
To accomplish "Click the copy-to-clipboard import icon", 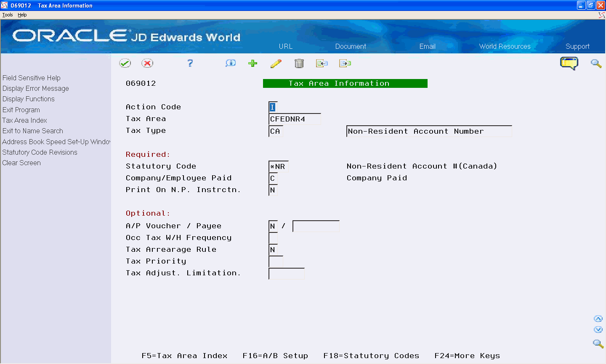I will point(322,63).
